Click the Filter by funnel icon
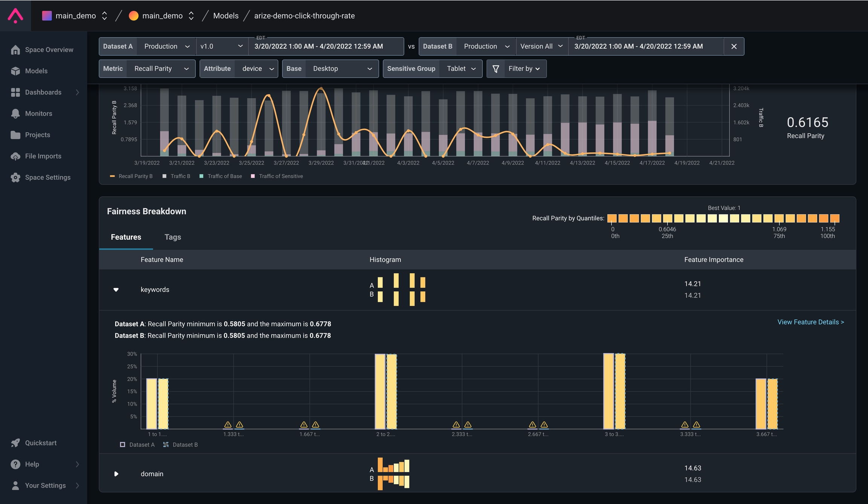The width and height of the screenshot is (868, 504). point(496,69)
